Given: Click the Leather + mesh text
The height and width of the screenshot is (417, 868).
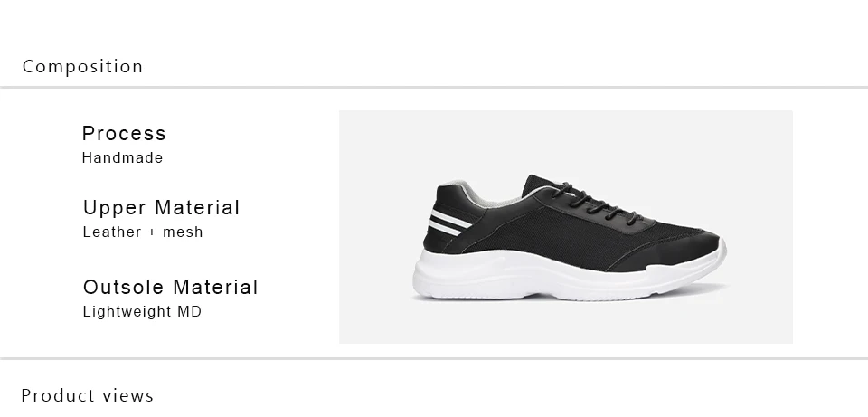Looking at the screenshot, I should point(143,232).
